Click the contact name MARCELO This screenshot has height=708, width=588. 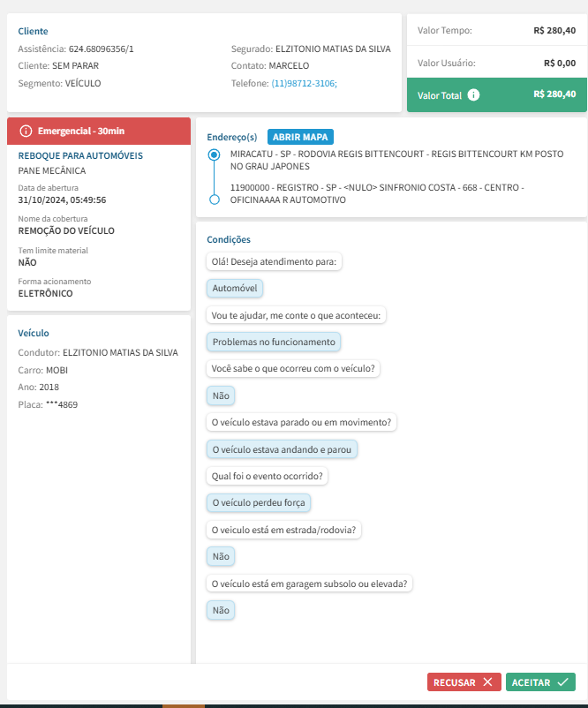coord(289,66)
